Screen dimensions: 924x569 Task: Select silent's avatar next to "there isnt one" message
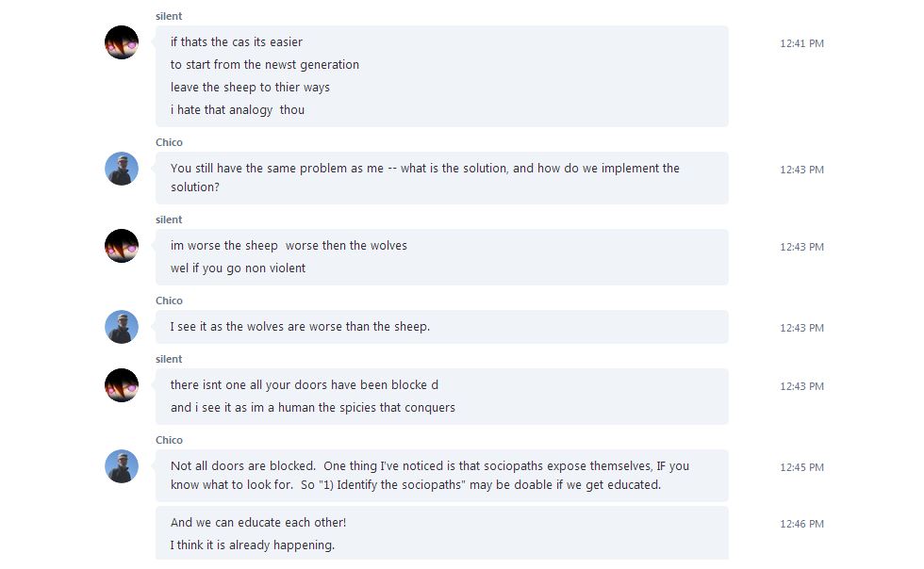pyautogui.click(x=122, y=385)
